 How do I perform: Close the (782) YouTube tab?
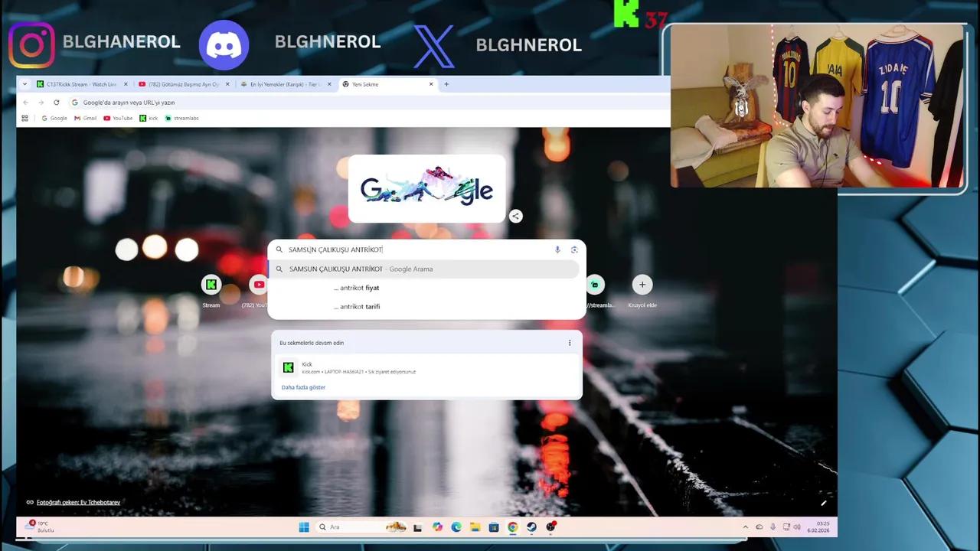pos(227,84)
